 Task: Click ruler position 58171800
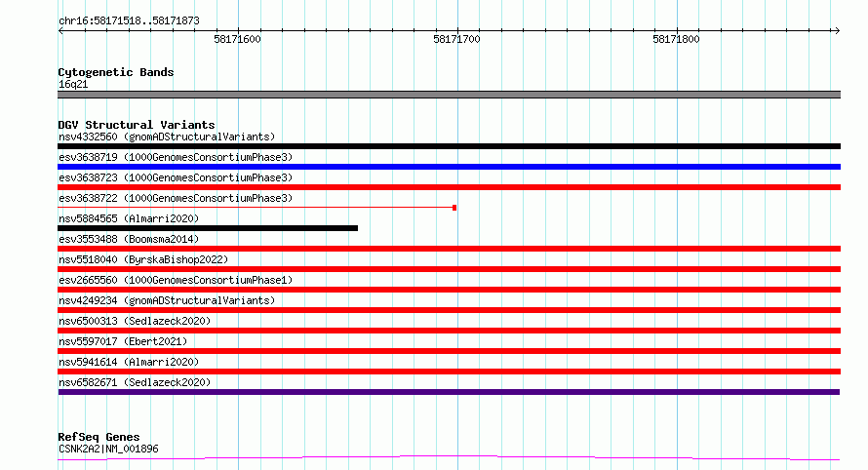[676, 39]
